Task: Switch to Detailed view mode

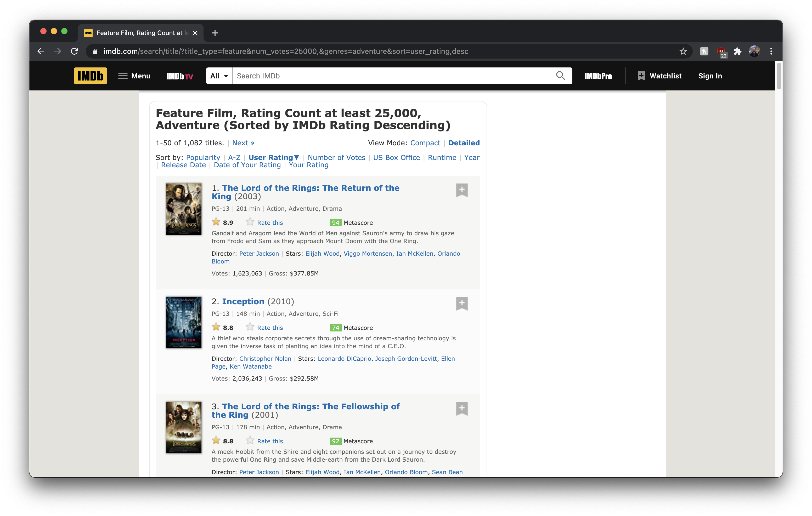Action: tap(464, 143)
